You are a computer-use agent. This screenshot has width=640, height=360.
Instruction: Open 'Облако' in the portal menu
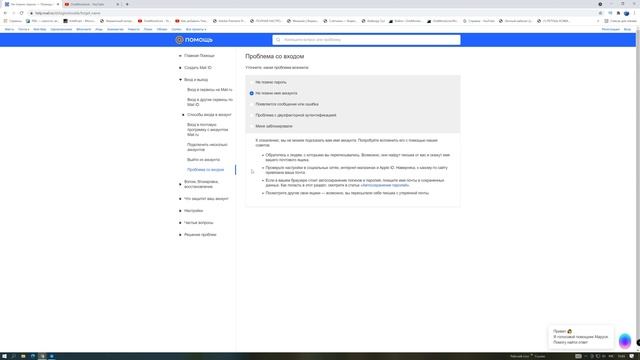tap(162, 29)
